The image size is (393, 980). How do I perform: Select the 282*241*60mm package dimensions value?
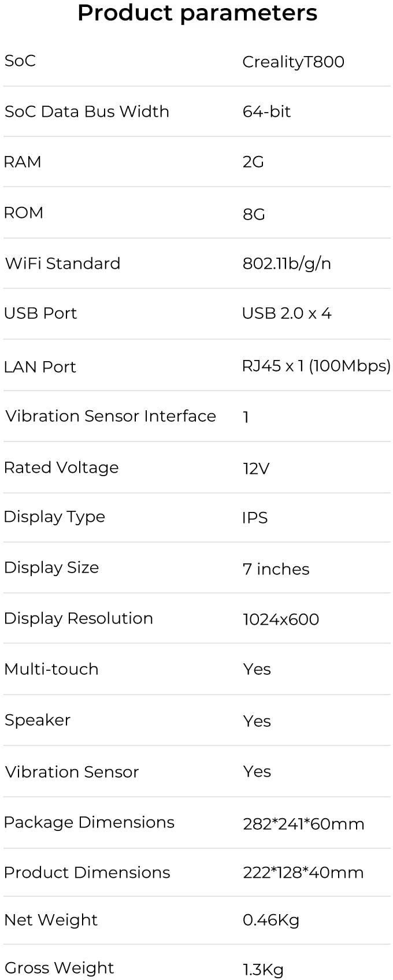coord(303,823)
